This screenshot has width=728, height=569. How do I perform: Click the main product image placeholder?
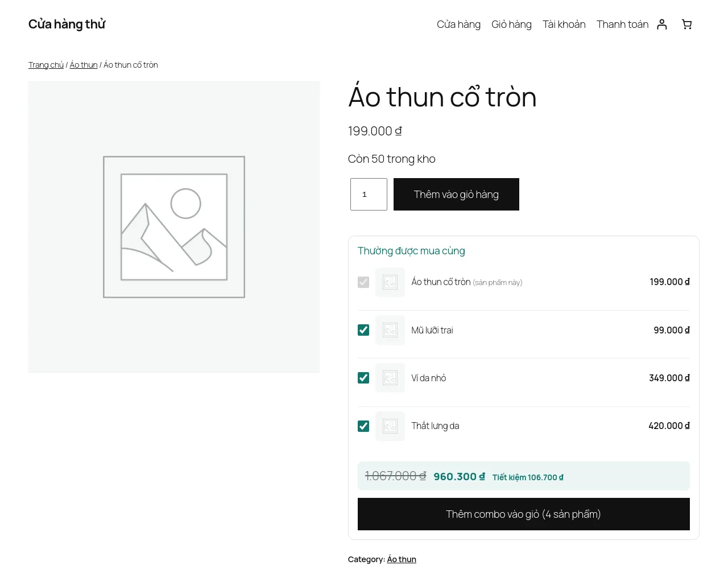tap(174, 227)
